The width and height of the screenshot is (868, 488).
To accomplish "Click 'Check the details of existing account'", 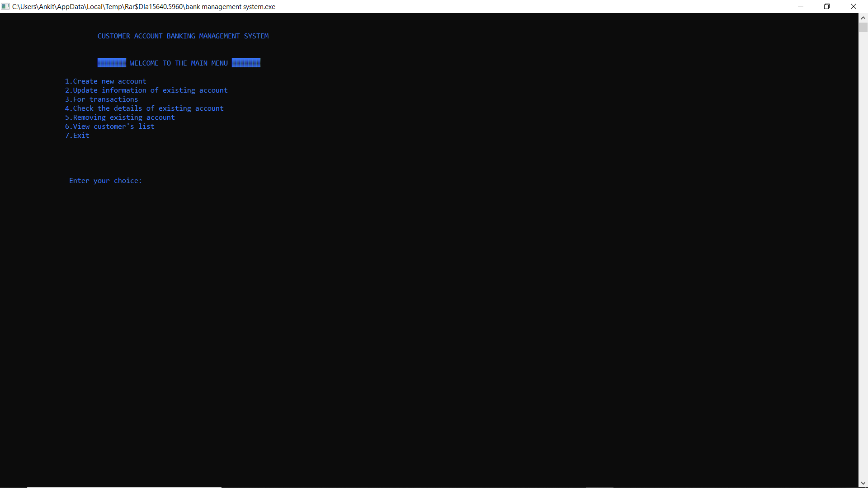I will [144, 108].
